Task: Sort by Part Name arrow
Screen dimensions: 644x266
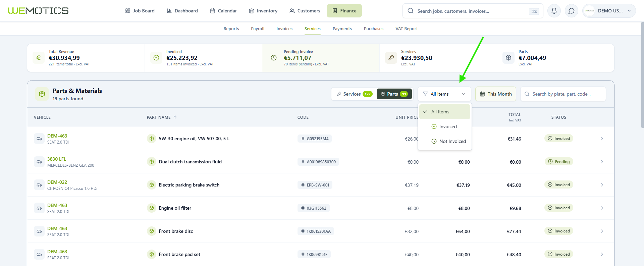Action: point(175,117)
